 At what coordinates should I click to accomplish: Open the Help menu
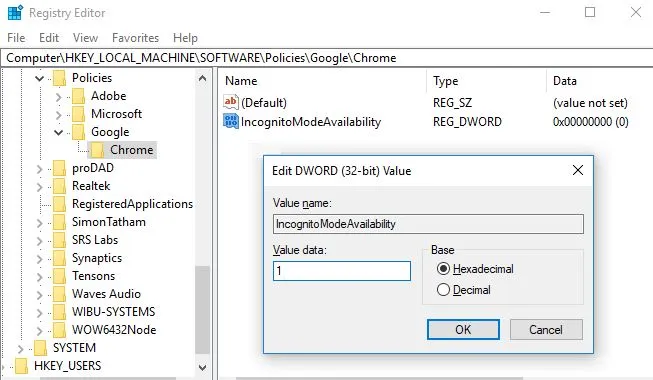[x=185, y=38]
